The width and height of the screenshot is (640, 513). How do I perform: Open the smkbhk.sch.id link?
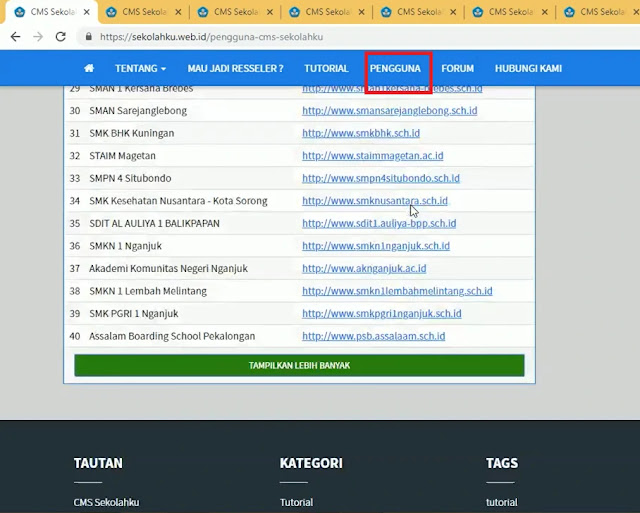tap(361, 133)
